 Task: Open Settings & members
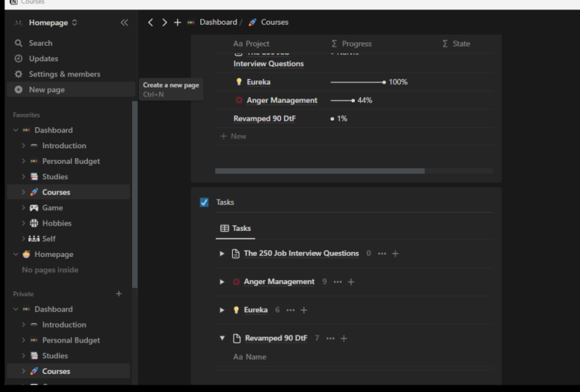(64, 74)
